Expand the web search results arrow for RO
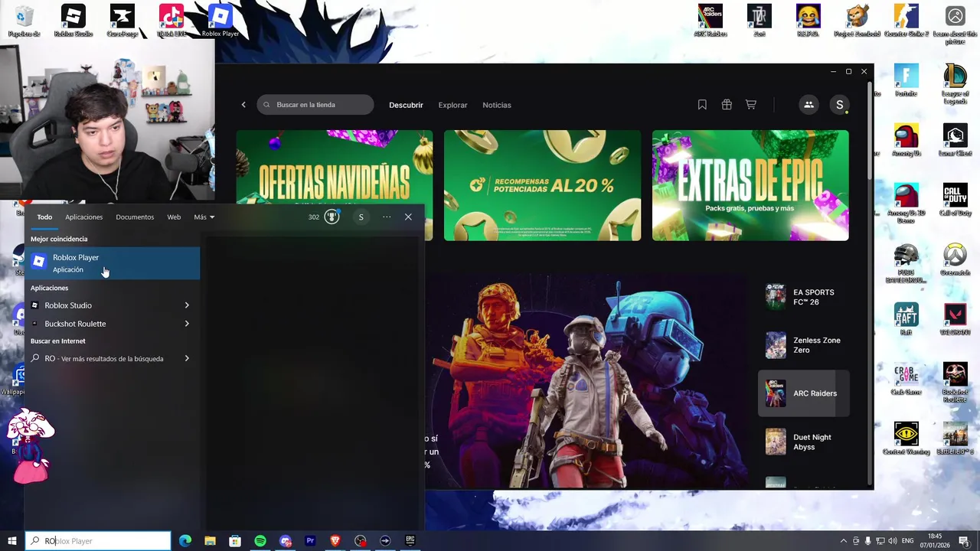 tap(187, 358)
